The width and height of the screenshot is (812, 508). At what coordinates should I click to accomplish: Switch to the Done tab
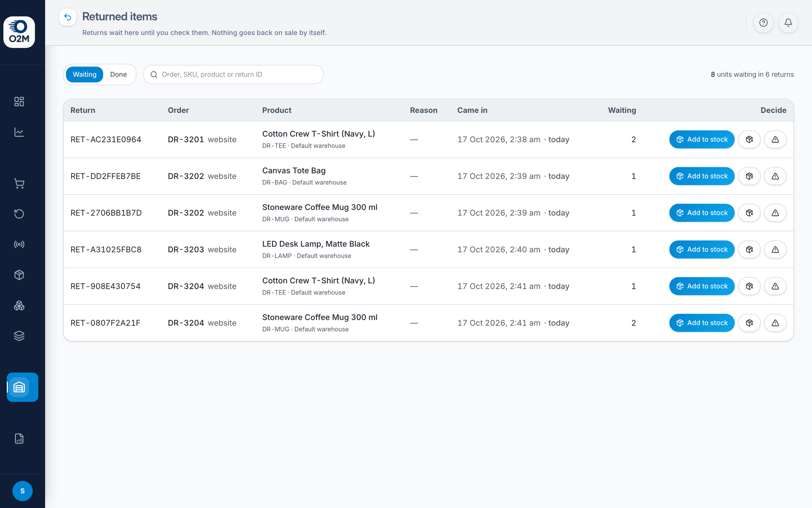pos(118,75)
